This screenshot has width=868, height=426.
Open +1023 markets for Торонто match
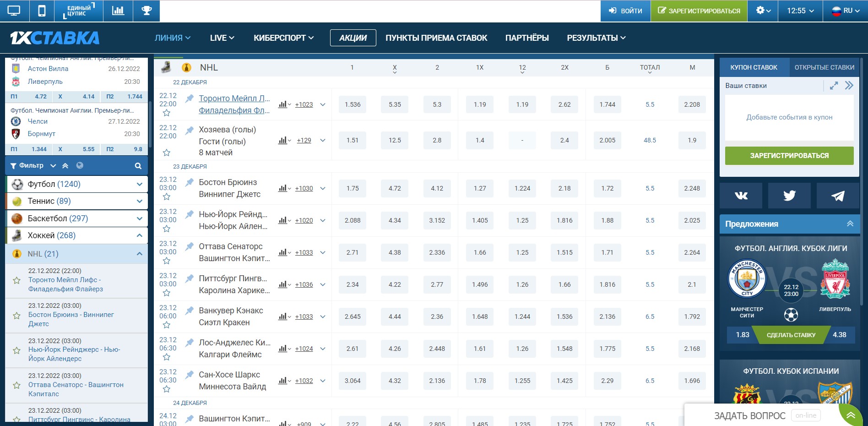[304, 104]
